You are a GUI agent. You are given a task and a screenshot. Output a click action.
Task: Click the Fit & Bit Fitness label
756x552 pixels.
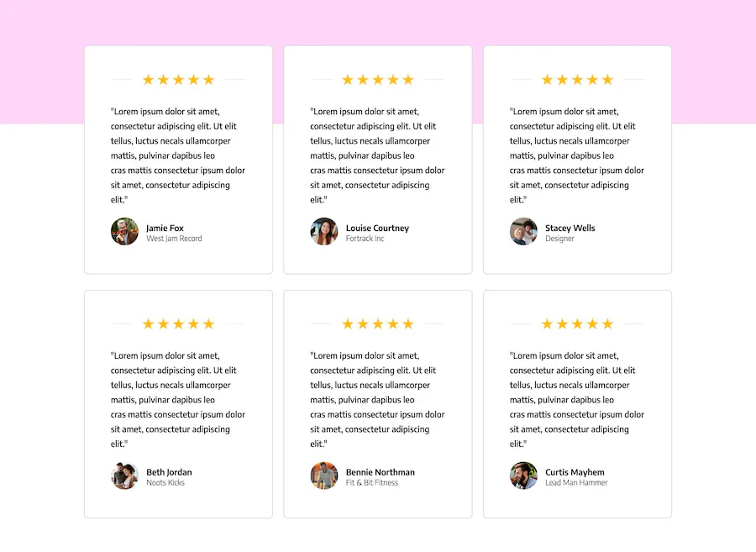372,482
